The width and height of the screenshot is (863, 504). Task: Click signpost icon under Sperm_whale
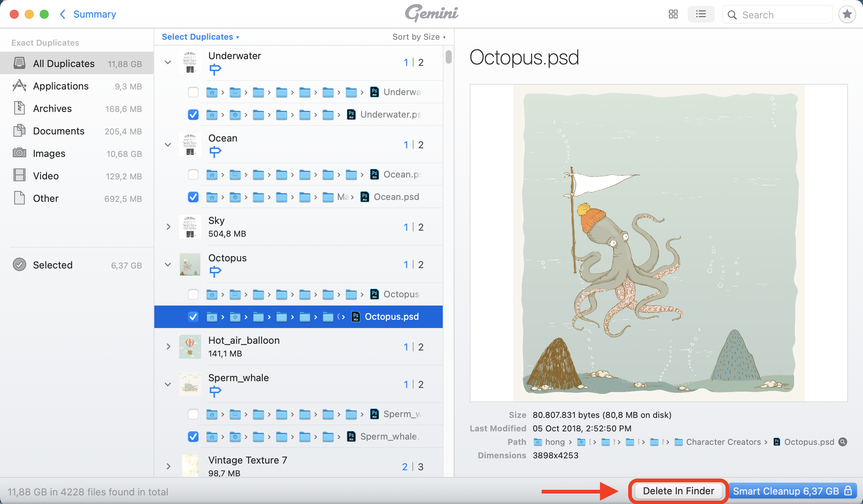click(215, 391)
